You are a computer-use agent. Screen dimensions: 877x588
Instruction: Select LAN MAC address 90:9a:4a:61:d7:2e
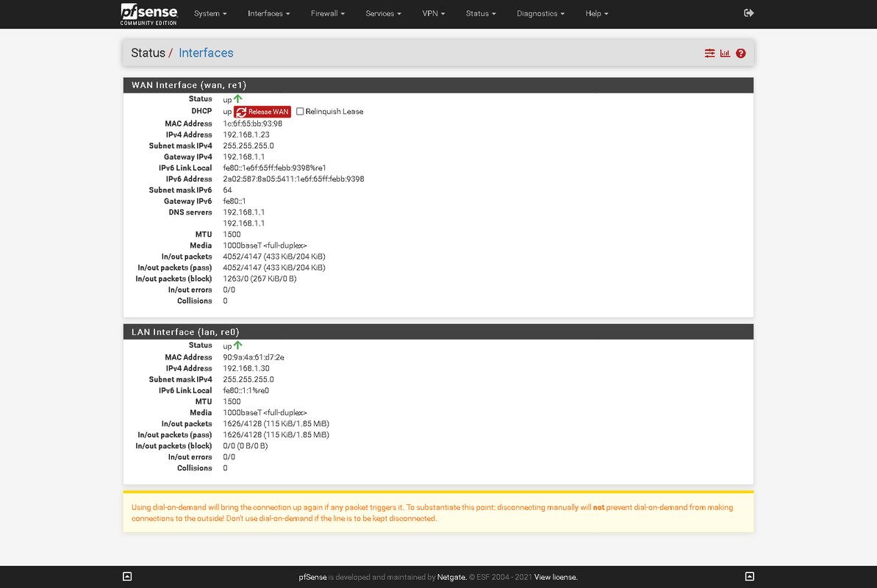point(254,357)
